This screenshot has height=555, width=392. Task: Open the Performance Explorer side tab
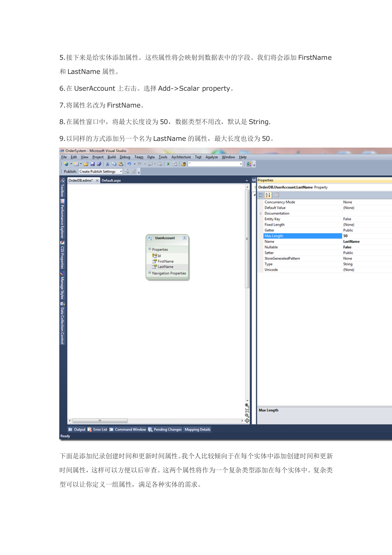pos(62,219)
